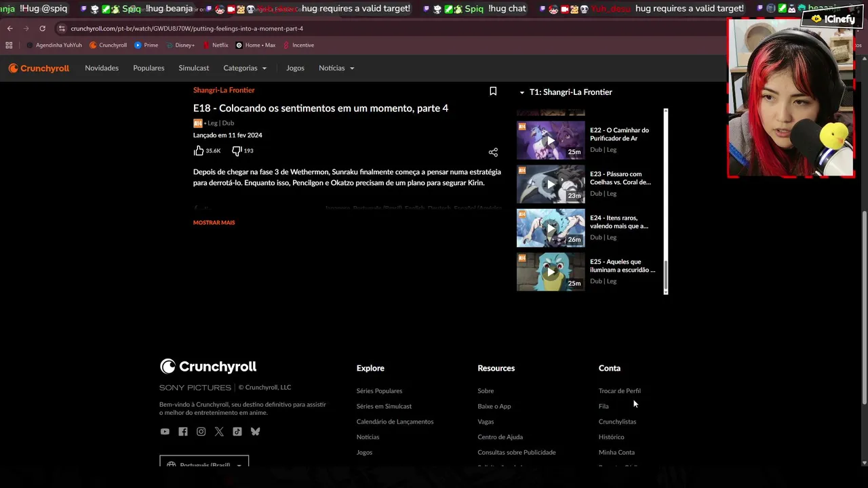Open the Crunchyroll bookmark in bookmarks bar
The width and height of the screenshot is (868, 488).
pos(108,45)
